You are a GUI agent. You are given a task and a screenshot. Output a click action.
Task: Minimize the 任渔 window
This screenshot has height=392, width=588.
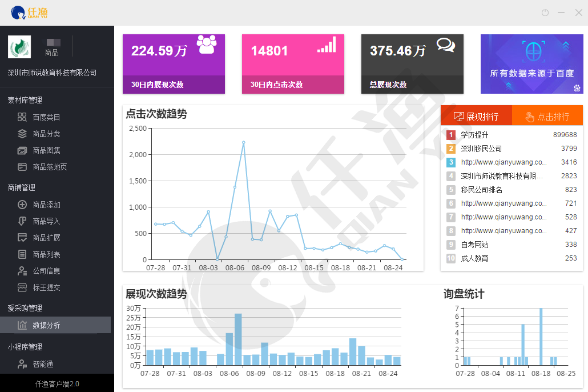(561, 13)
